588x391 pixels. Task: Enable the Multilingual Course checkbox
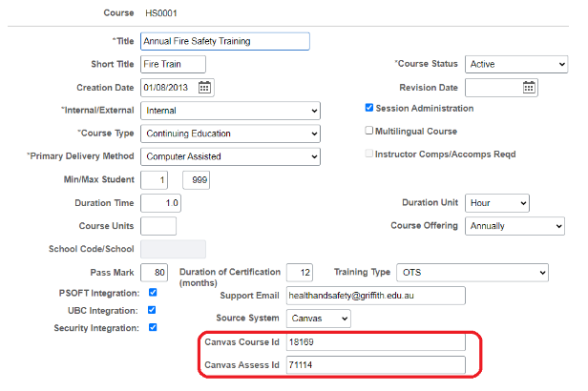[x=369, y=131]
